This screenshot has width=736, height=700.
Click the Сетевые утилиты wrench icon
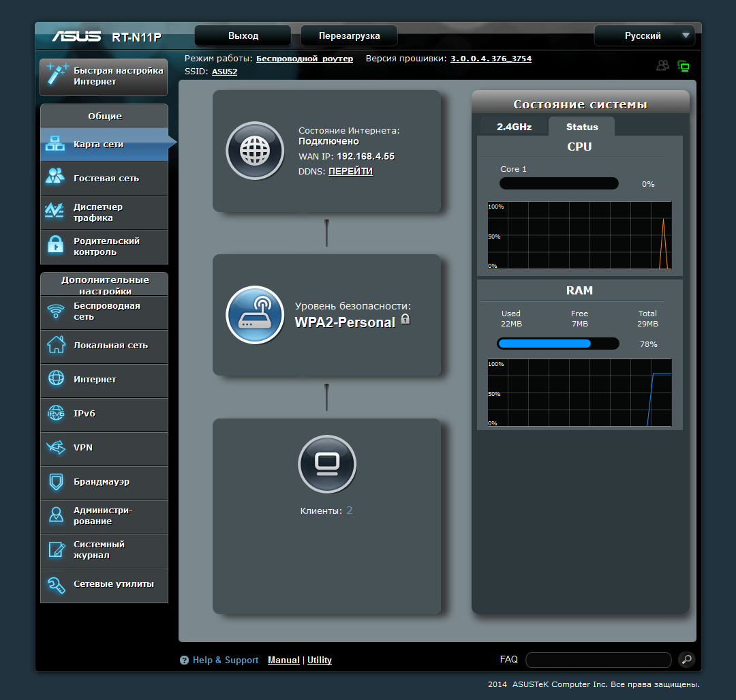click(x=57, y=585)
